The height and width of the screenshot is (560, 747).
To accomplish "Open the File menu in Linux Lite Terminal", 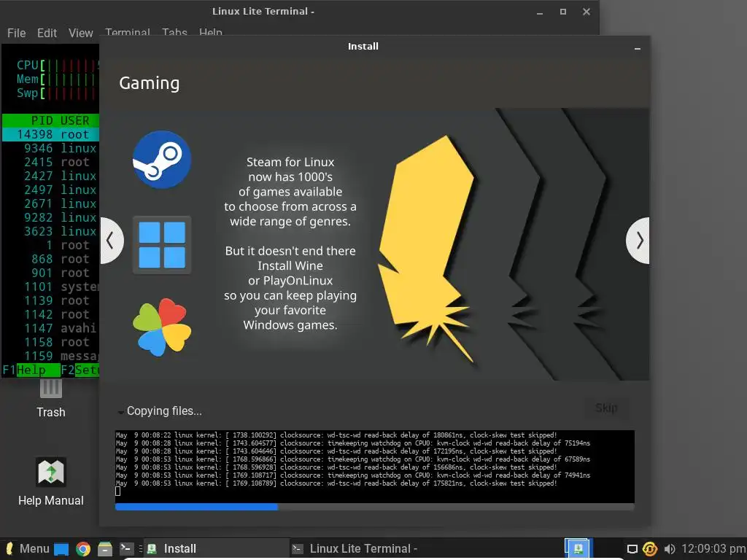I will coord(16,33).
